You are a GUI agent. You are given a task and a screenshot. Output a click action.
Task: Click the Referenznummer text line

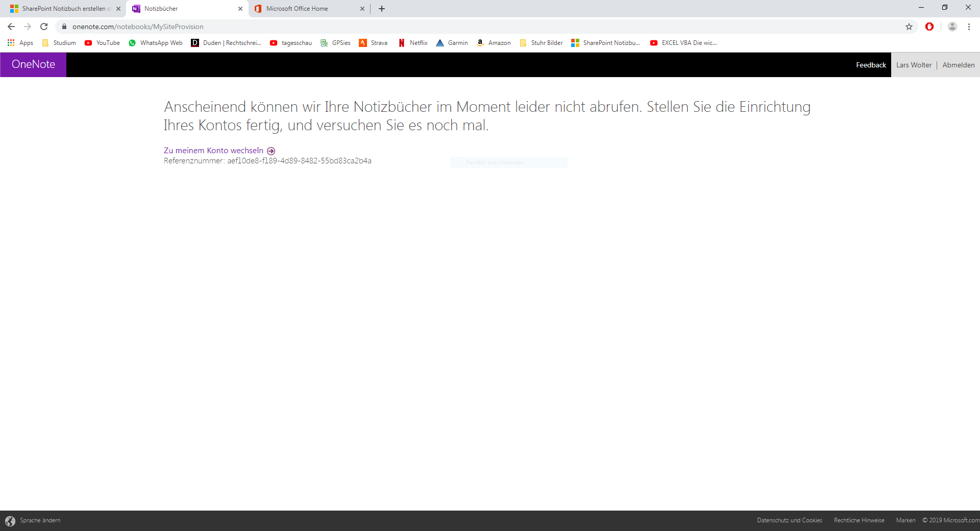pyautogui.click(x=267, y=161)
